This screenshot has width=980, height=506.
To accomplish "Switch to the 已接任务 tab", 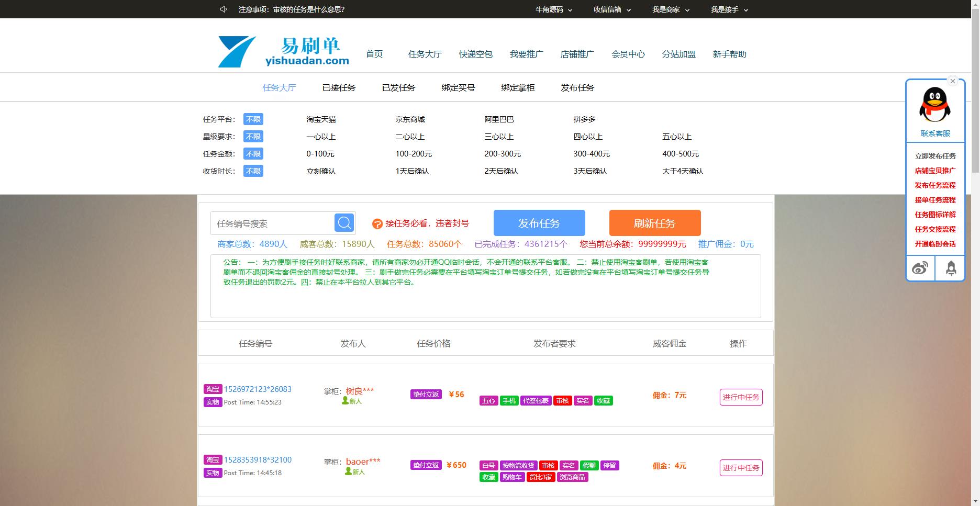I will (x=339, y=88).
